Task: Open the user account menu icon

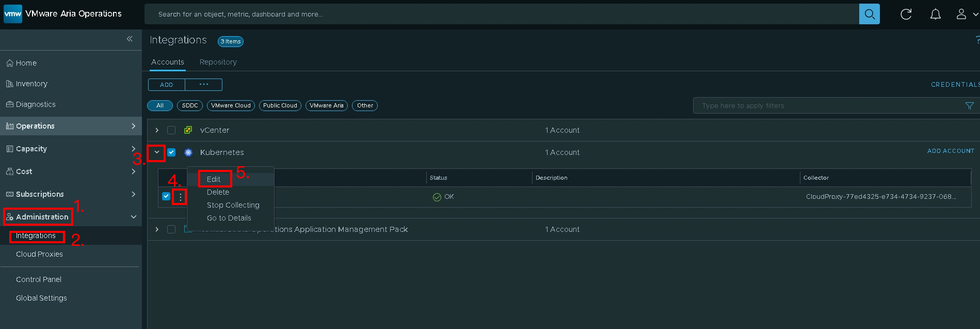Action: click(961, 14)
